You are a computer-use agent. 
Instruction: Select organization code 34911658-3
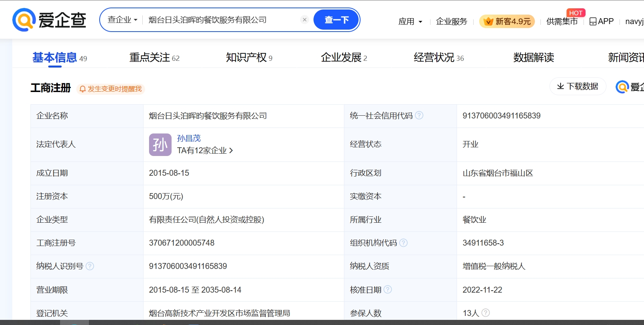[x=483, y=243]
